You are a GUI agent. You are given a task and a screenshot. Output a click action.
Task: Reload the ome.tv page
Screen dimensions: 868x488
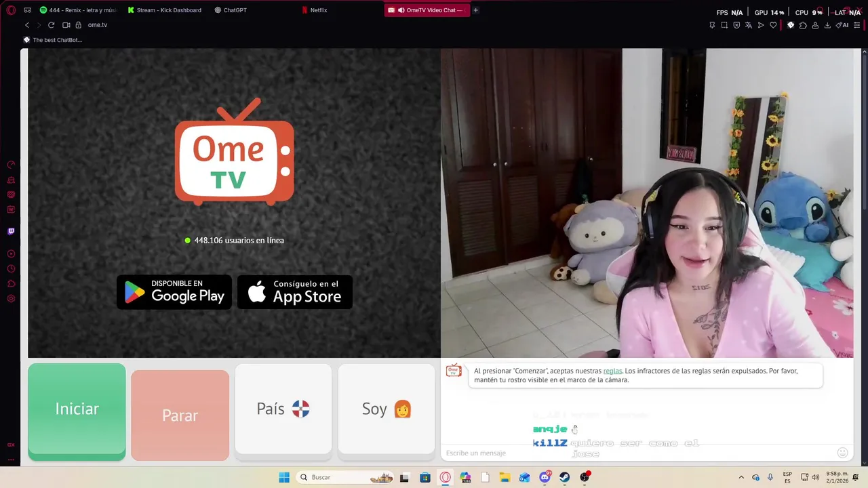click(x=51, y=25)
